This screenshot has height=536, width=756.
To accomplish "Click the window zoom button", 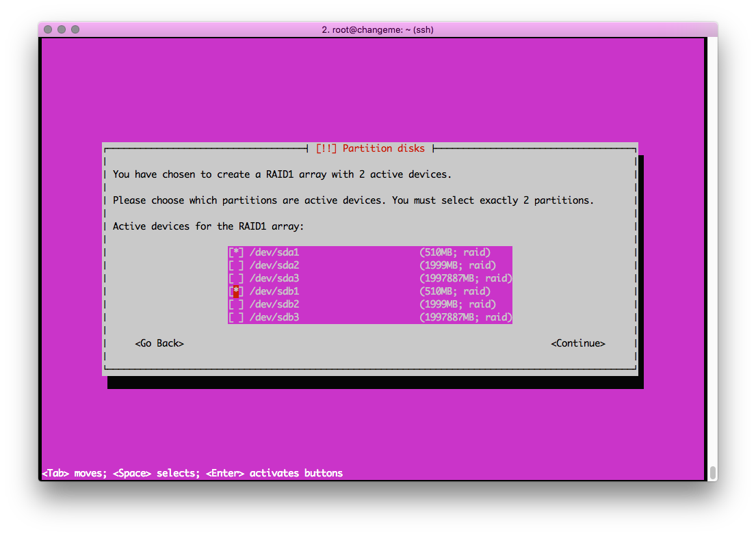I will [x=75, y=29].
